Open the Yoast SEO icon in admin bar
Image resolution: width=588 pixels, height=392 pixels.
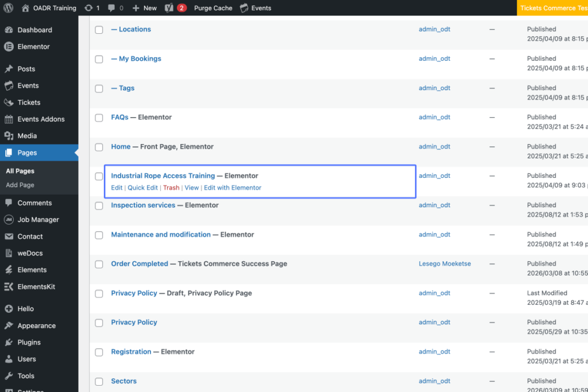[x=169, y=8]
